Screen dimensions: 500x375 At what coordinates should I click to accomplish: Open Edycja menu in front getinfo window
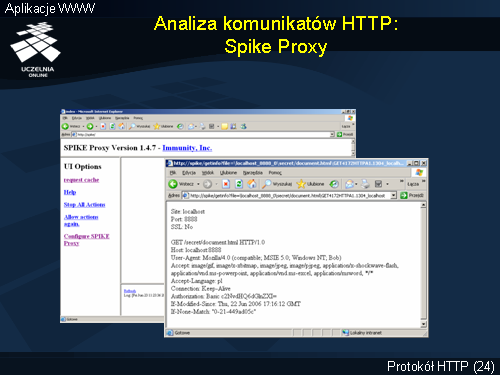(189, 173)
